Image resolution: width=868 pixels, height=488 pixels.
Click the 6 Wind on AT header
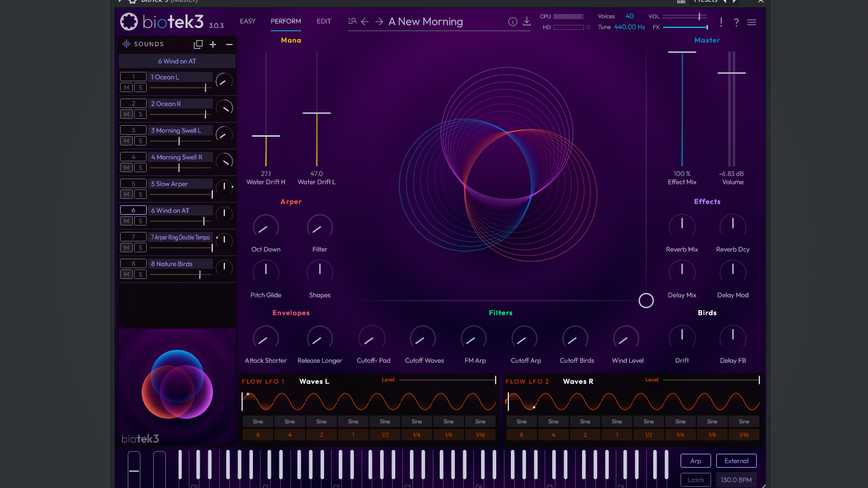tap(177, 62)
